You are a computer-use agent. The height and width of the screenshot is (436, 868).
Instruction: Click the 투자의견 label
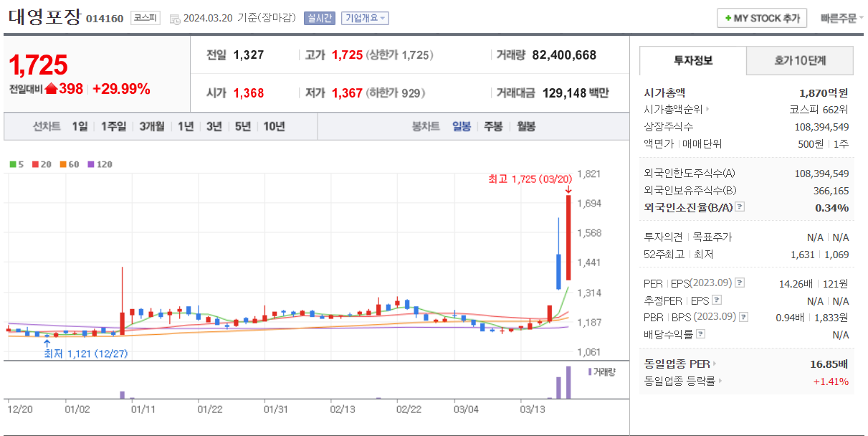coord(664,237)
